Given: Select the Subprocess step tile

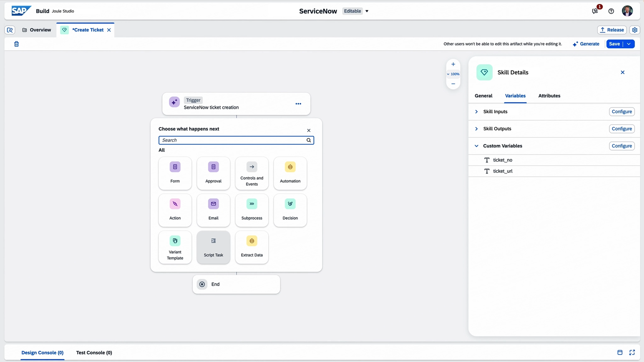Looking at the screenshot, I should pos(251,210).
